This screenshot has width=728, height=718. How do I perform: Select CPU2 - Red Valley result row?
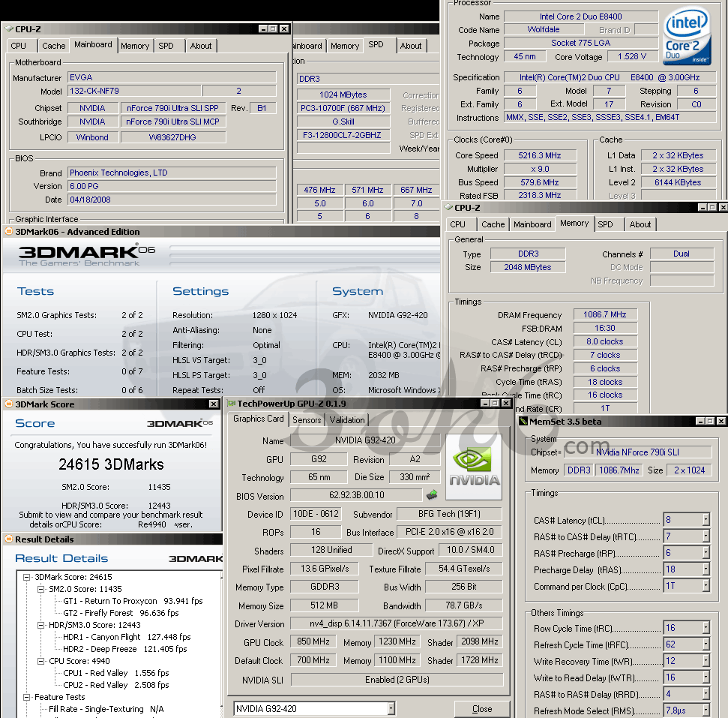coord(116,685)
